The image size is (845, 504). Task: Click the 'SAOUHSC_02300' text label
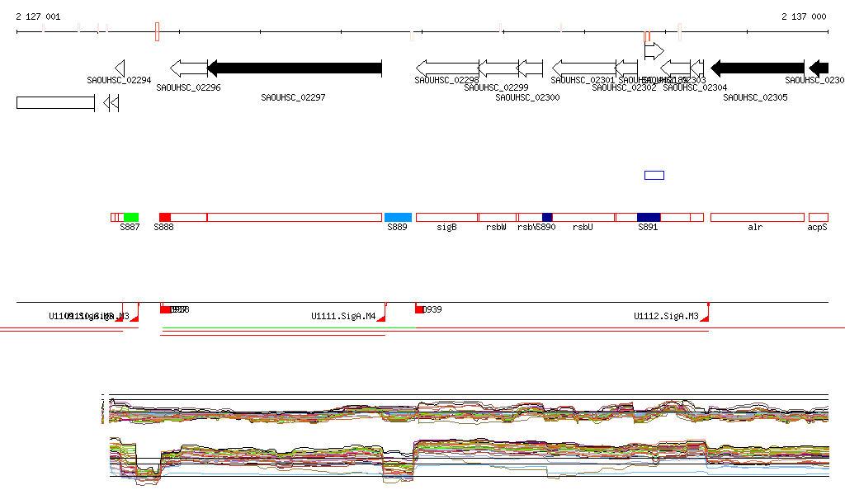coord(527,97)
